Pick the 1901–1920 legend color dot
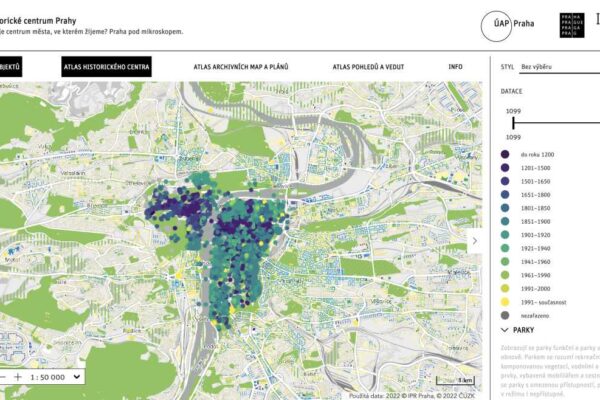This screenshot has height=400, width=600. (504, 234)
